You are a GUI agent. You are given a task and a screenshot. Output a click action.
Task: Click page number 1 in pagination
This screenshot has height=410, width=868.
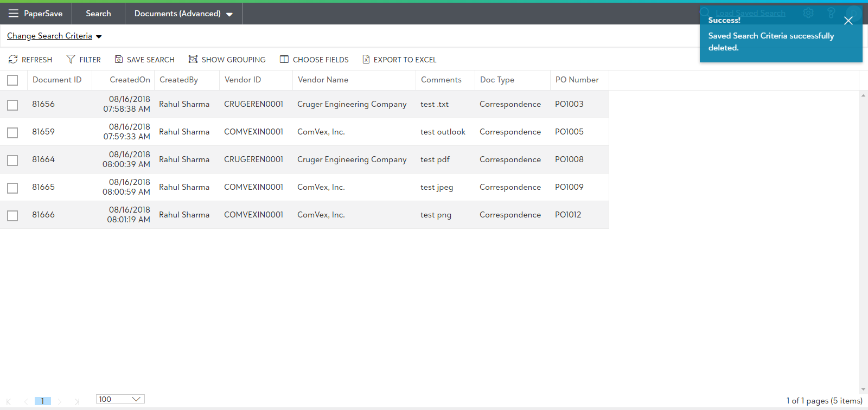coord(42,401)
